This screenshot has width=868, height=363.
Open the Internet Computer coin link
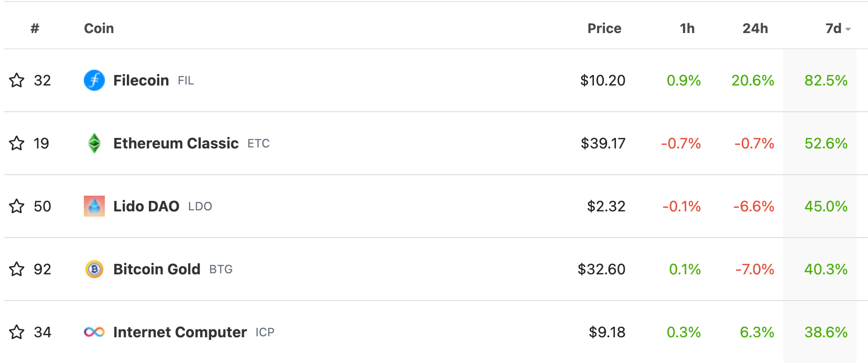click(180, 332)
